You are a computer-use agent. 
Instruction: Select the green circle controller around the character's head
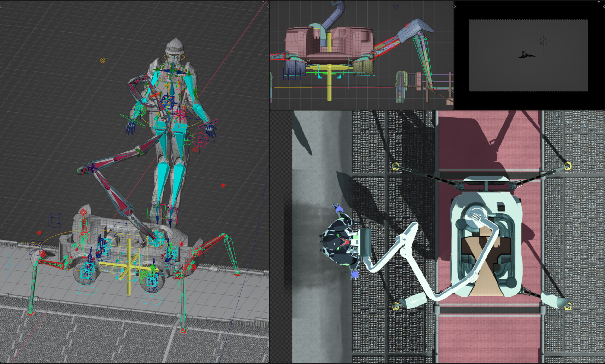coord(174,56)
